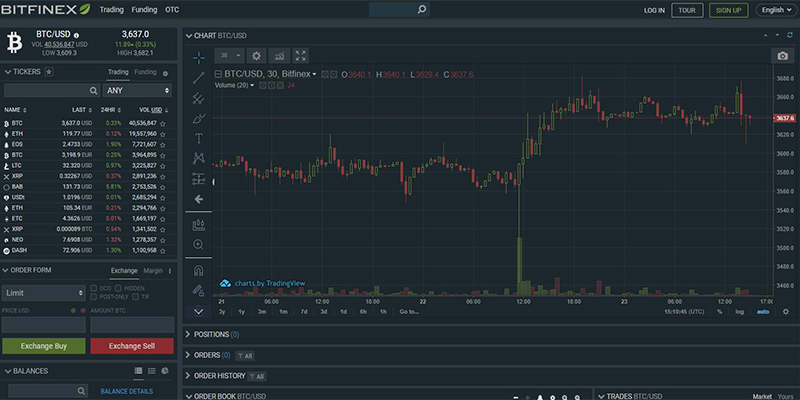Switch balances to pie chart view
The image size is (800, 400).
[165, 371]
